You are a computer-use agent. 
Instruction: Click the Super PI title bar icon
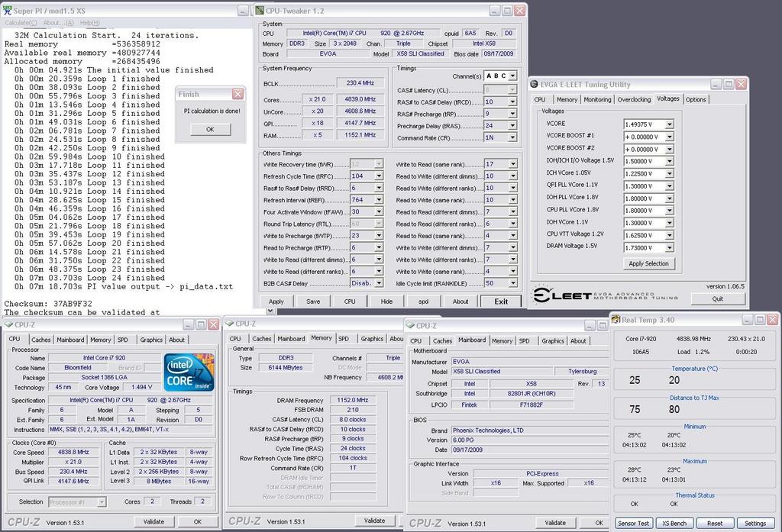pos(7,10)
